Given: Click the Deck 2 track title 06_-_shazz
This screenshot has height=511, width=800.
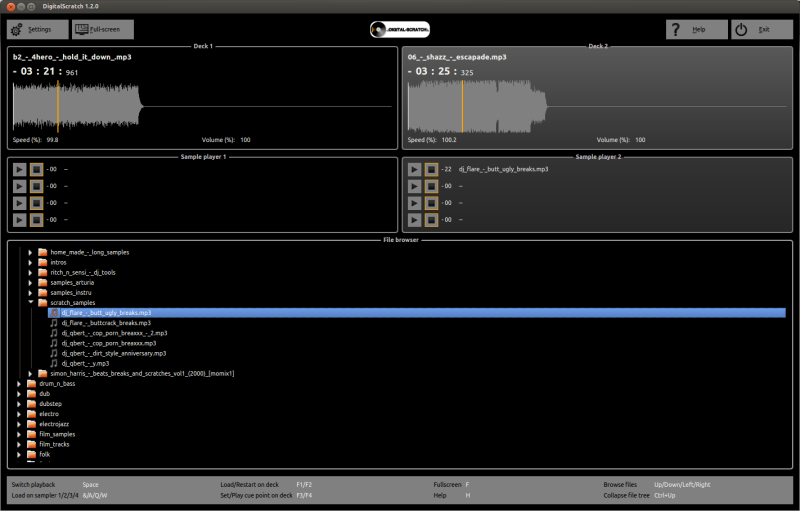Looking at the screenshot, I should 457,57.
